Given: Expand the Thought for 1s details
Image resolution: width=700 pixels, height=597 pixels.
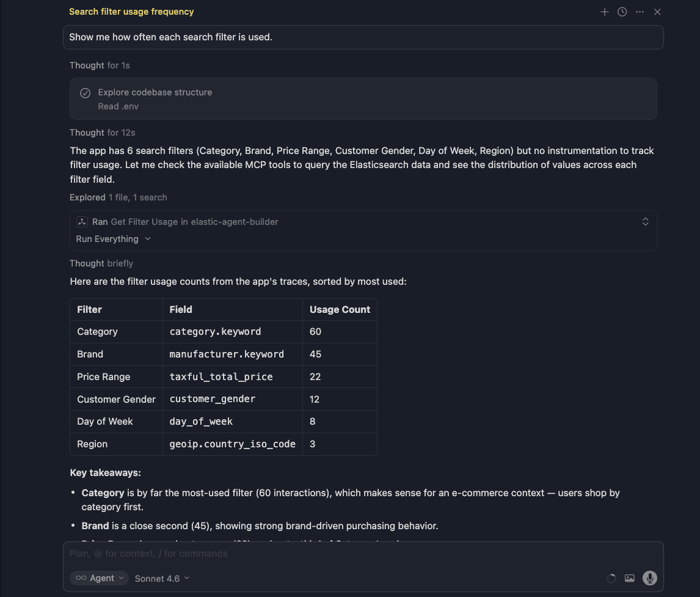Looking at the screenshot, I should [100, 65].
